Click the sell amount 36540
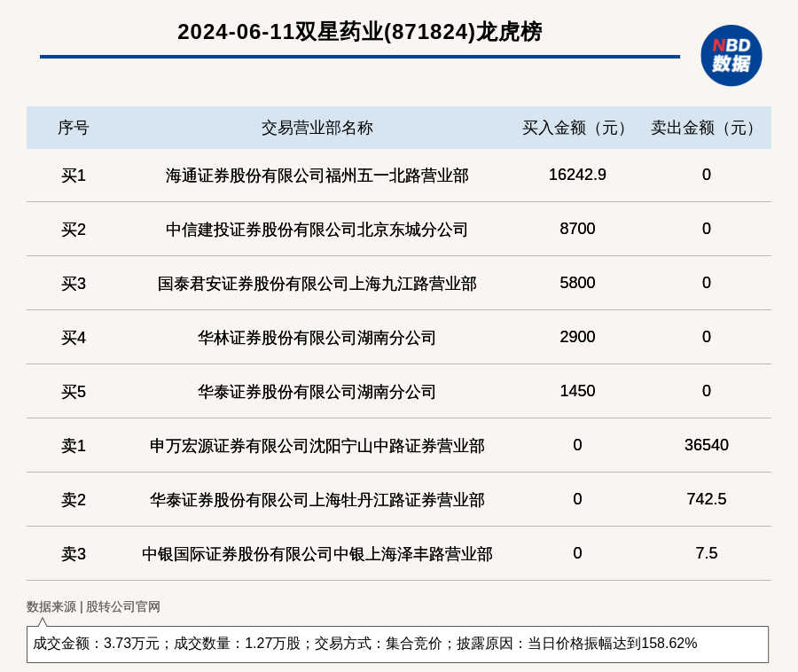Screen dimensions: 798x672 tap(707, 445)
